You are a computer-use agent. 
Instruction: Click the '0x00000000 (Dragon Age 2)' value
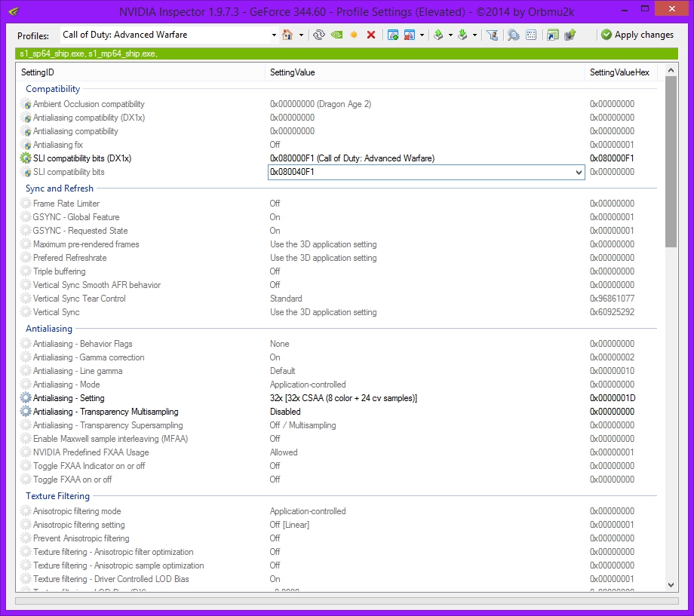click(321, 104)
